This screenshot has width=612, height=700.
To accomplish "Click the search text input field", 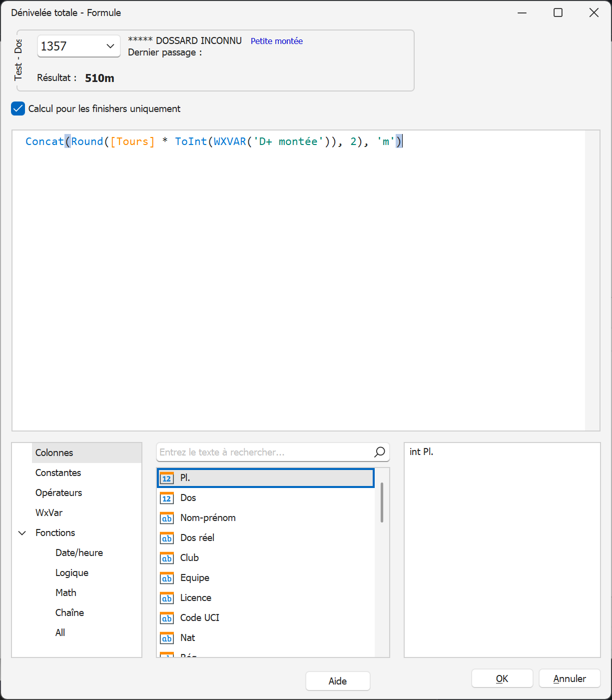I will point(265,452).
